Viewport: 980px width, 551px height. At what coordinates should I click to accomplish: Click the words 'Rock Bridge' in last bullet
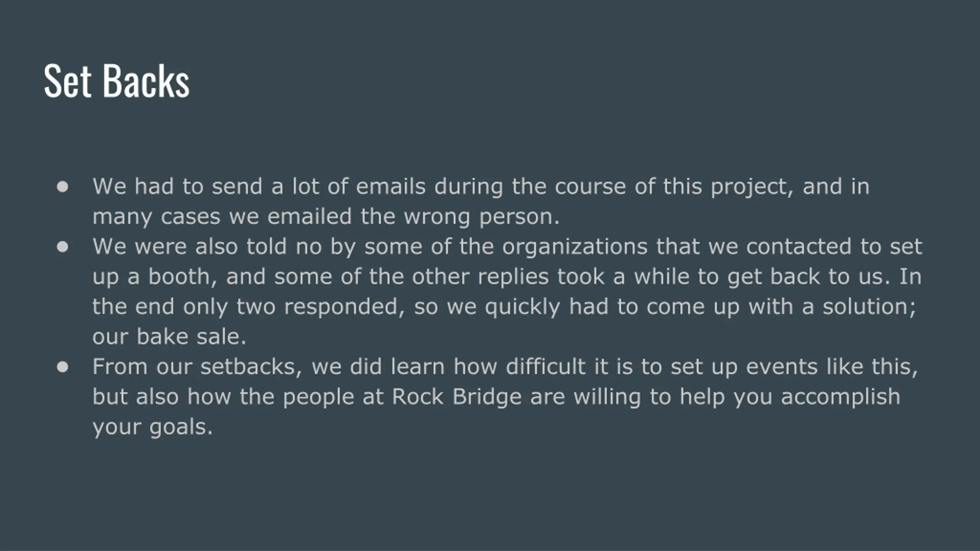pos(457,396)
